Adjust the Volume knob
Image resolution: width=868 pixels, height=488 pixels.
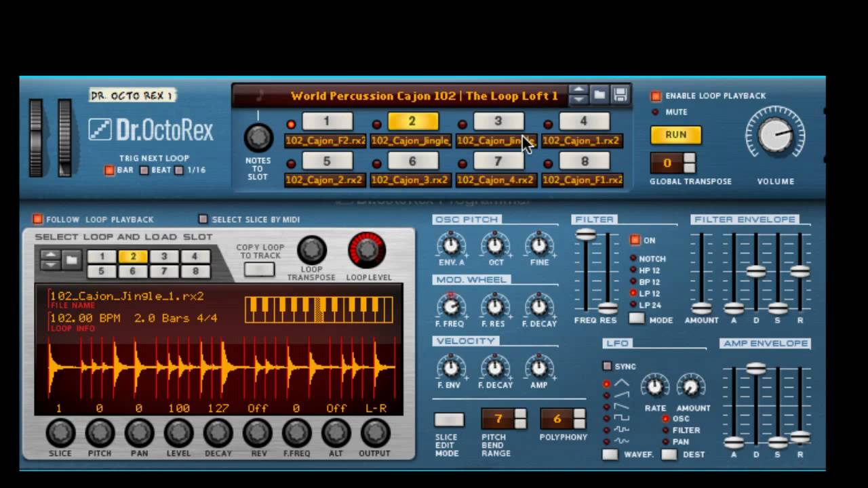(x=776, y=135)
